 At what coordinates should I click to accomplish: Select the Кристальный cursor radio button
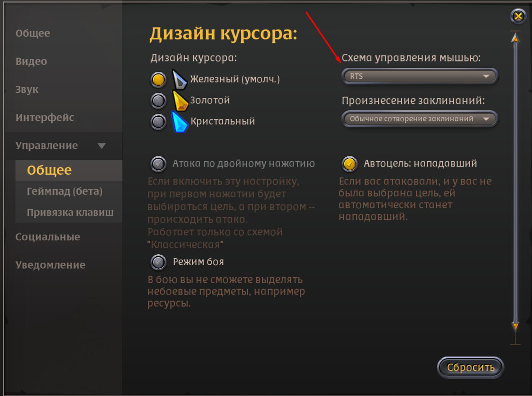click(158, 122)
